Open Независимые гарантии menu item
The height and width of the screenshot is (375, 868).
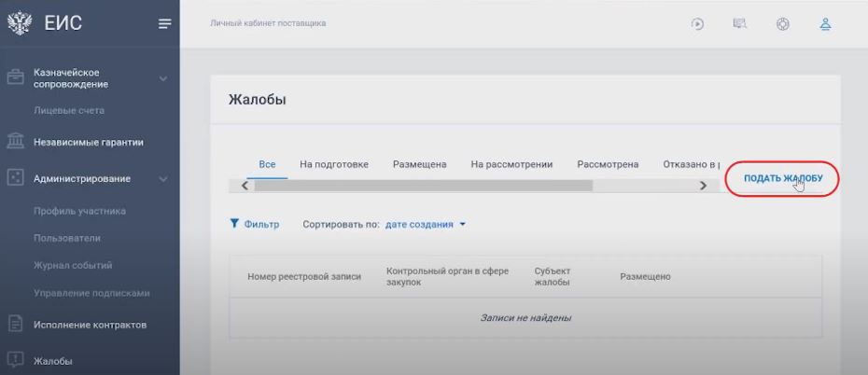click(89, 142)
